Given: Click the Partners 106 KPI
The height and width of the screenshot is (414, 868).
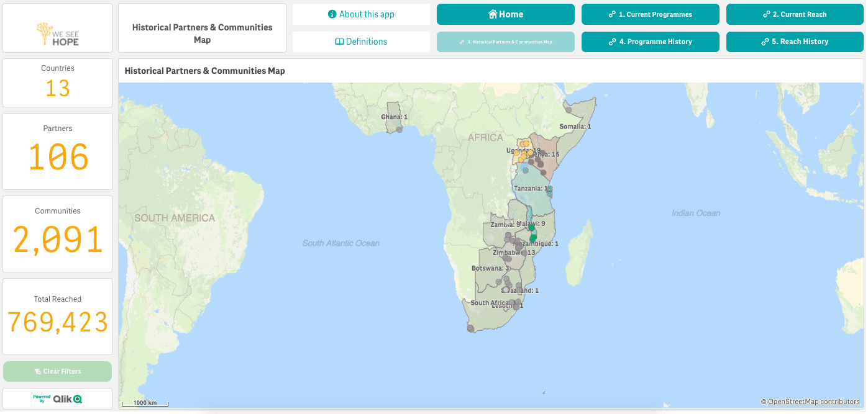Looking at the screenshot, I should click(57, 151).
